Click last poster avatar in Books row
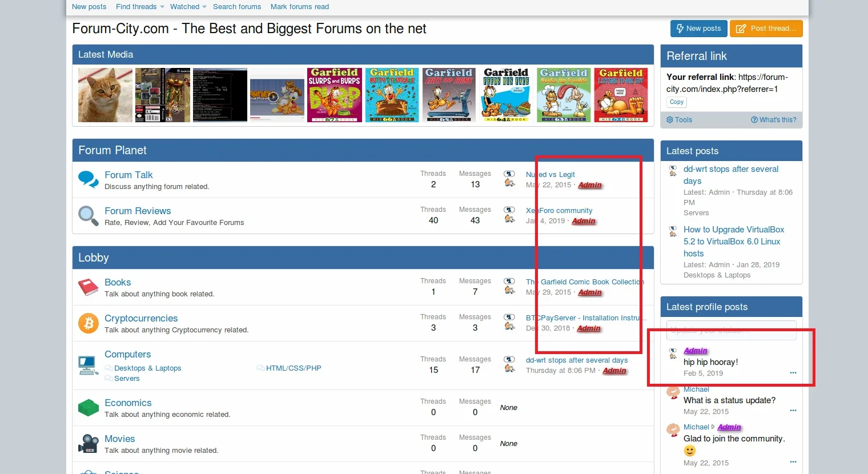868x474 pixels. (x=509, y=286)
